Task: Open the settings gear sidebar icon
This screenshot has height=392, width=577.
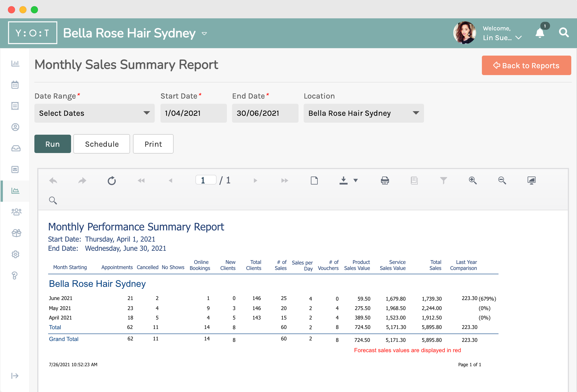Action: click(x=15, y=254)
